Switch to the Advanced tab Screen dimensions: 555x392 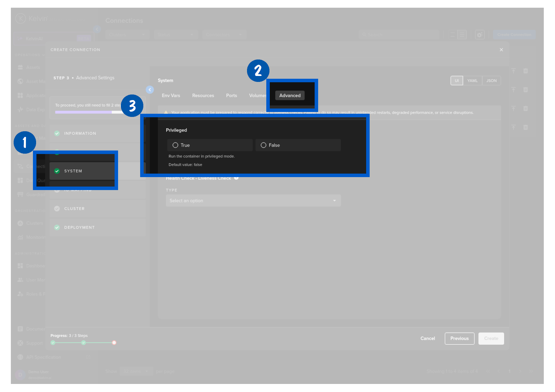pyautogui.click(x=290, y=96)
